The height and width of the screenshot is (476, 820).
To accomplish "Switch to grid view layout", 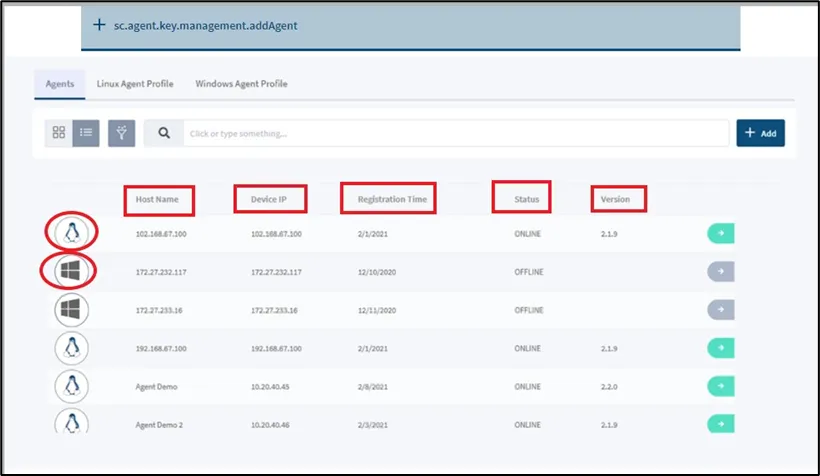I will coord(59,132).
